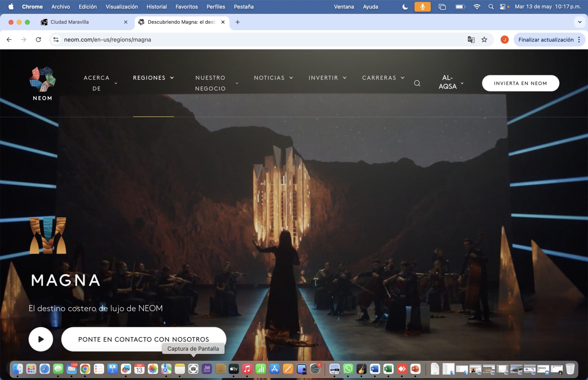588x380 pixels.
Task: Open the Historial menu in the menu bar
Action: coord(156,7)
